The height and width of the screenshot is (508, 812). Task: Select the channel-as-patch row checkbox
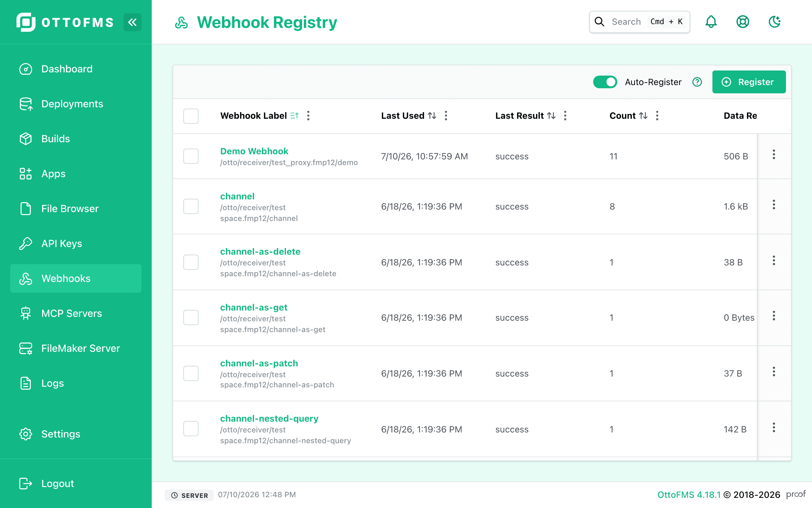pyautogui.click(x=191, y=373)
